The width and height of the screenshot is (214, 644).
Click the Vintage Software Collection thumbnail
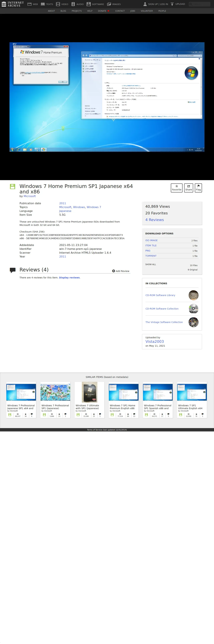(x=193, y=322)
